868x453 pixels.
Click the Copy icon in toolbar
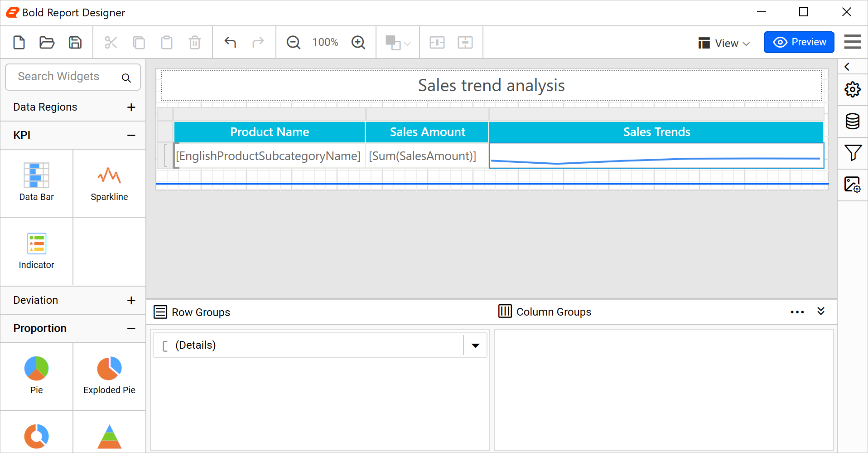pyautogui.click(x=139, y=42)
